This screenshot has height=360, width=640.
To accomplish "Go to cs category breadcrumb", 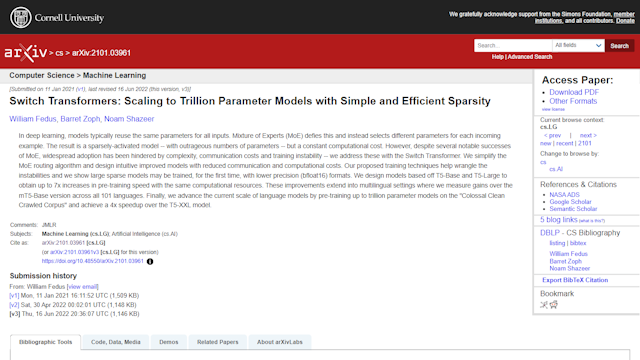I will point(59,53).
